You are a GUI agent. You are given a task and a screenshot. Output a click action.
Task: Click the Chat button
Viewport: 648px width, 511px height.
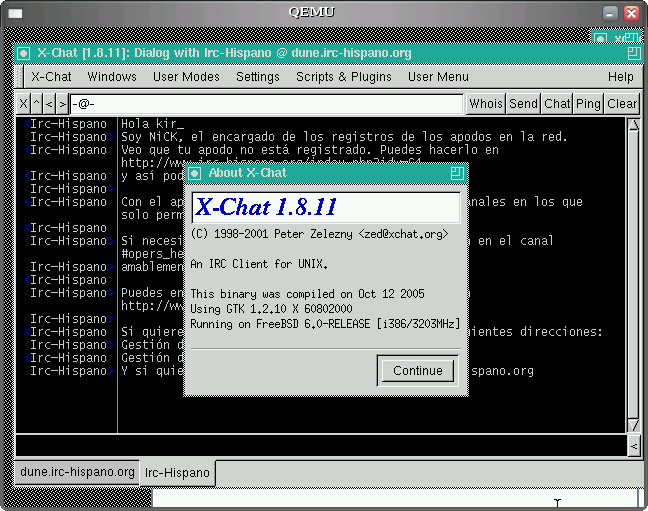(x=557, y=104)
